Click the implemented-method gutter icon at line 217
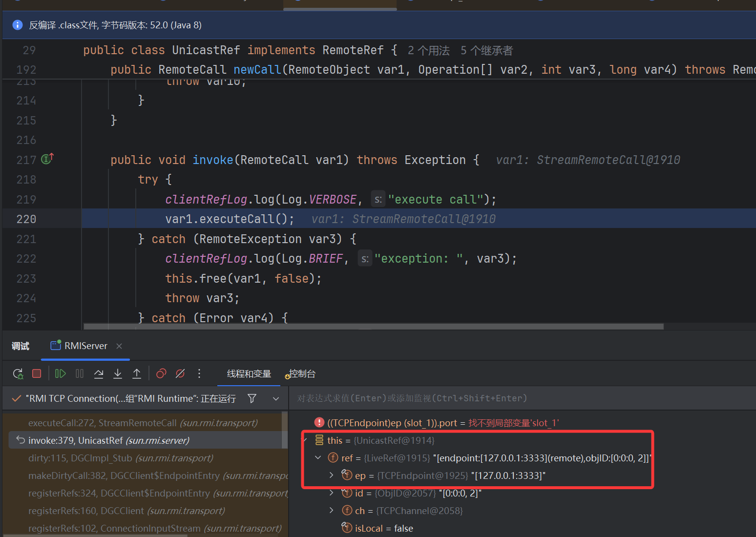The height and width of the screenshot is (537, 756). [47, 159]
